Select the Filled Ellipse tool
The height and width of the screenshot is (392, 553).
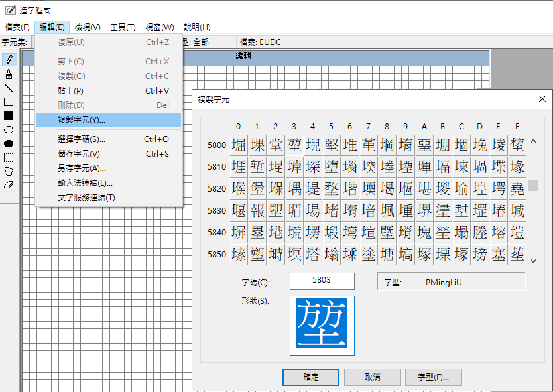9,144
